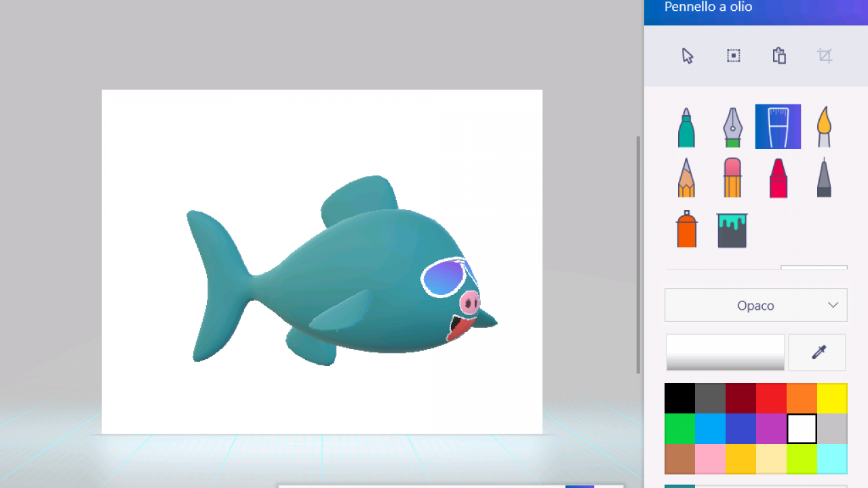The image size is (868, 488).
Task: Choose the marquee Select tool
Action: (x=733, y=56)
